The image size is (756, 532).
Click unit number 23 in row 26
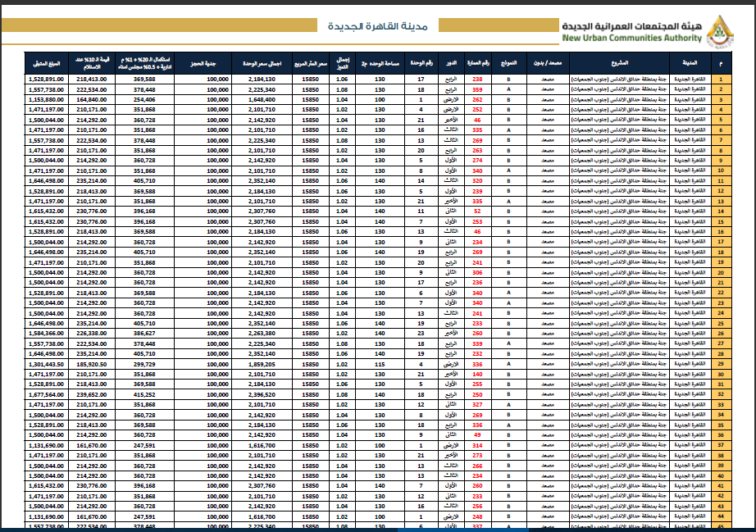[x=421, y=334]
